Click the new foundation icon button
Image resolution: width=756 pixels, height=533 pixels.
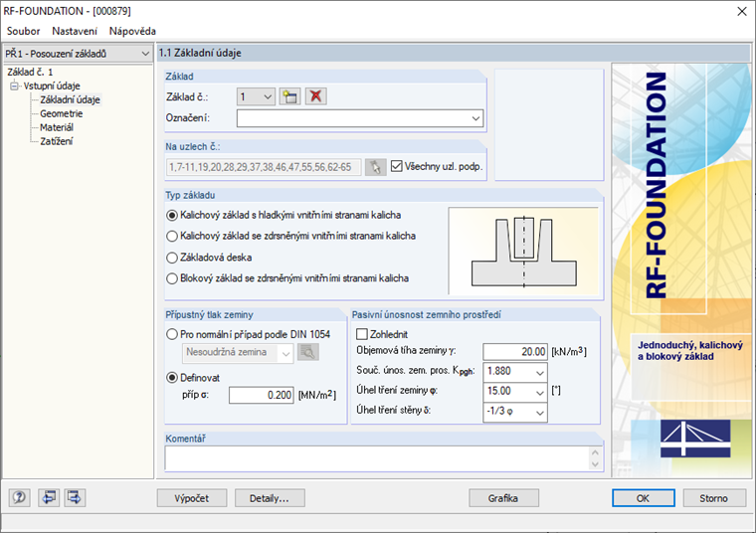pyautogui.click(x=289, y=96)
